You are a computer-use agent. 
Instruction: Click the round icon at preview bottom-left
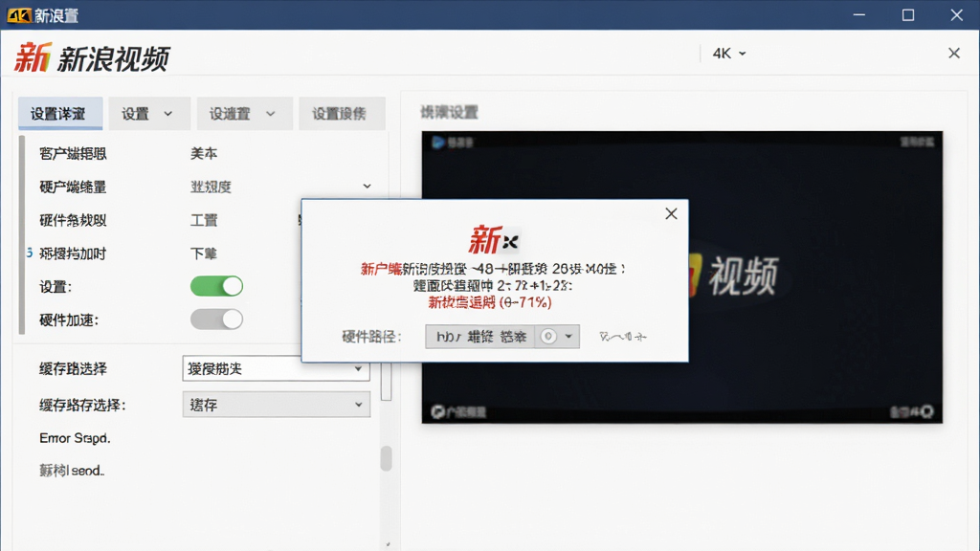pyautogui.click(x=438, y=411)
